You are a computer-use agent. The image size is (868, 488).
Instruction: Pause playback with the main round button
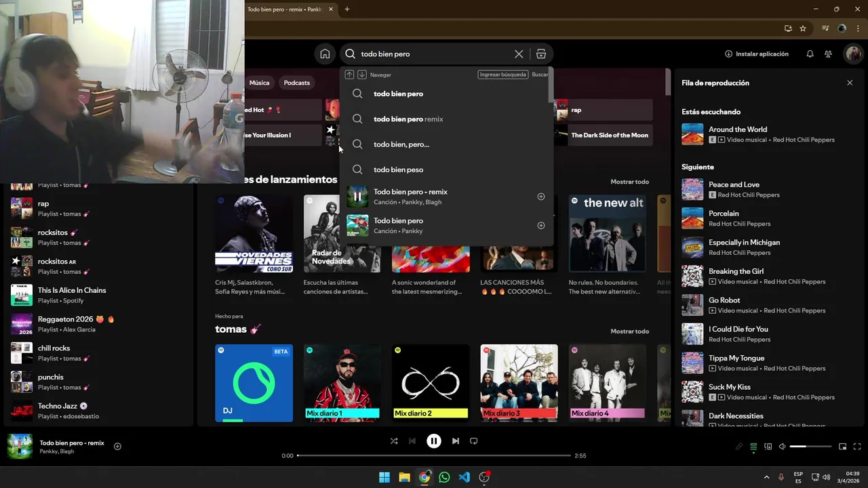[x=434, y=441]
